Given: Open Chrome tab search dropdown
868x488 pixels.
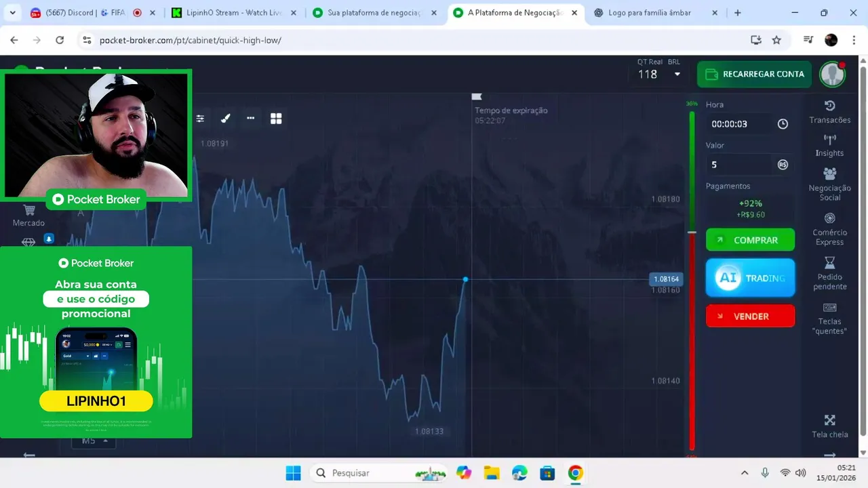Looking at the screenshot, I should pyautogui.click(x=12, y=13).
